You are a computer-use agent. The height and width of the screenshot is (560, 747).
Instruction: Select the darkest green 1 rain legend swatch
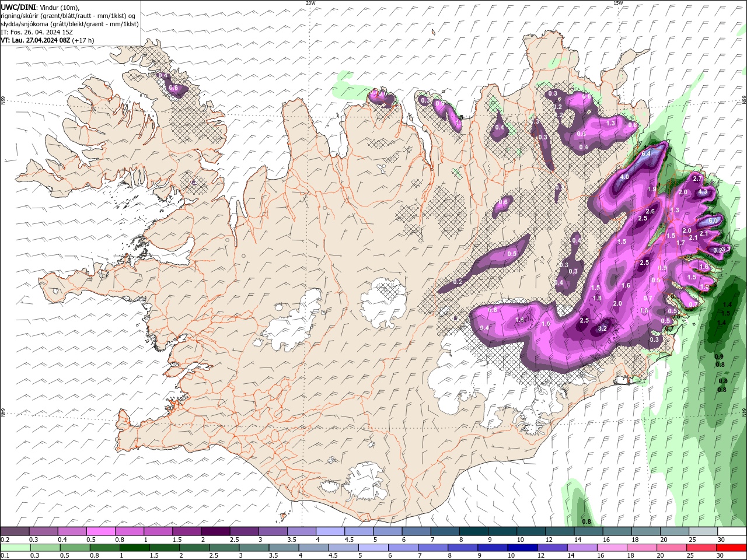point(134,548)
